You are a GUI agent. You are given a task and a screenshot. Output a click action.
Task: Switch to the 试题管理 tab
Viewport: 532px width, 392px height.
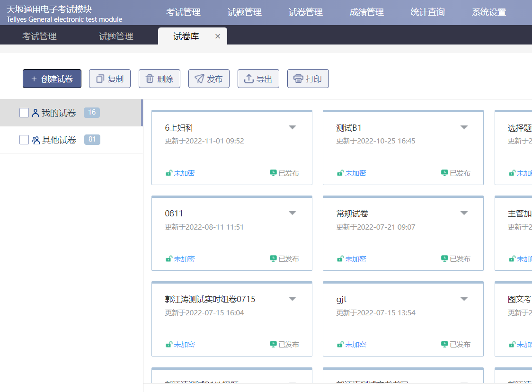(116, 36)
